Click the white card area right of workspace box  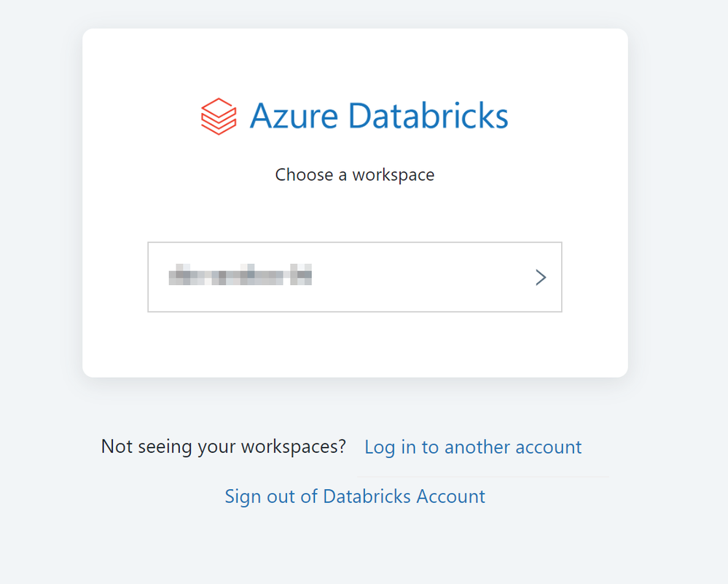point(595,277)
